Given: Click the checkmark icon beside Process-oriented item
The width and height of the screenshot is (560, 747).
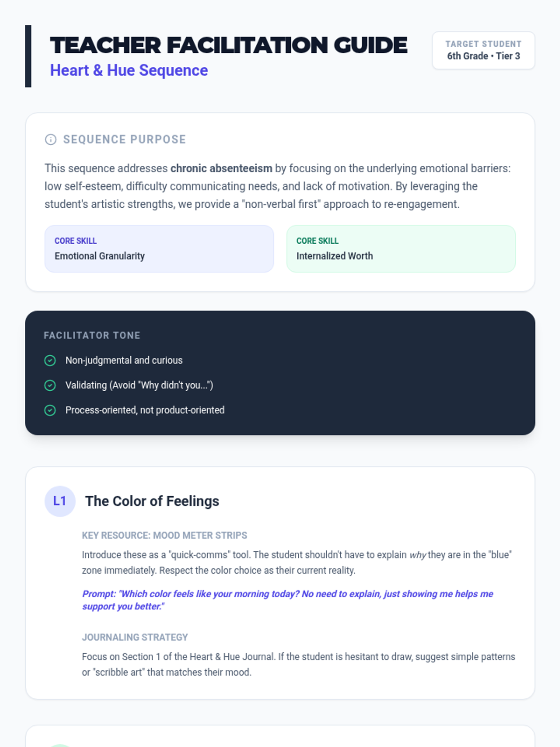Looking at the screenshot, I should pyautogui.click(x=50, y=410).
